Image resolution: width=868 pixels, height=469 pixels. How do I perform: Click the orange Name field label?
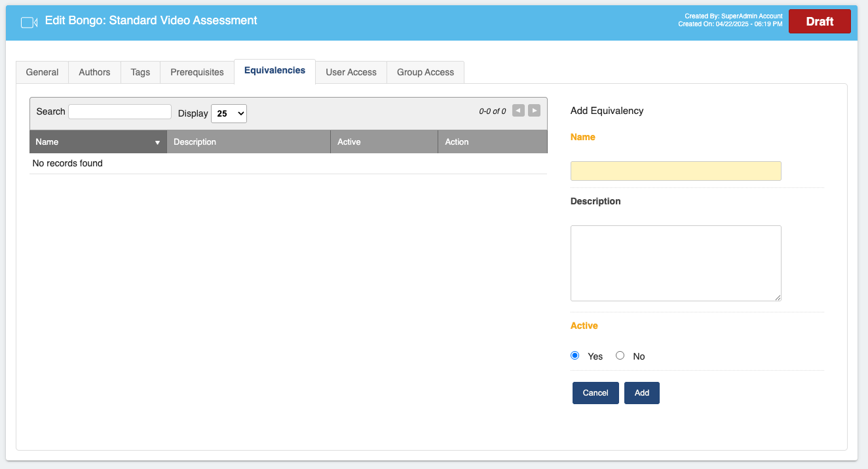pos(583,137)
